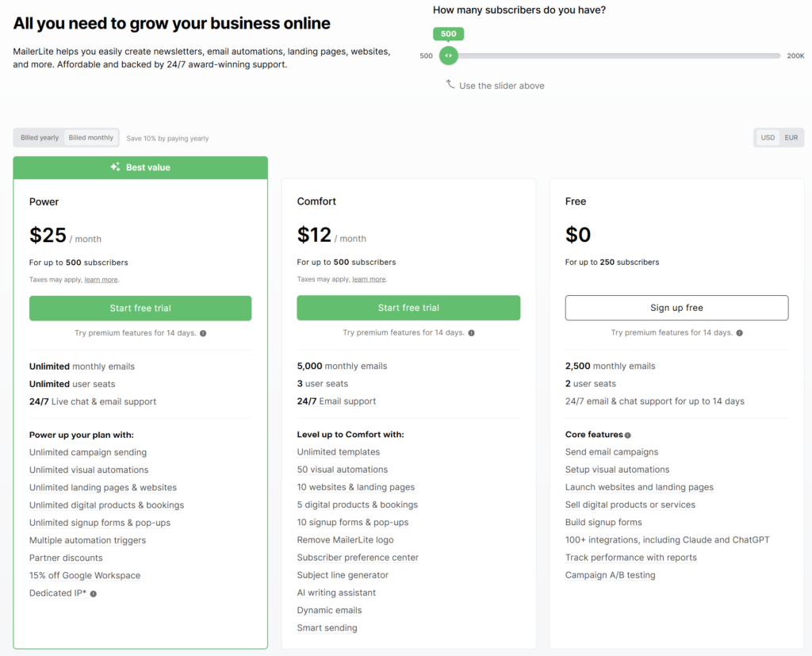Click Sell digital products or services

[x=630, y=504]
